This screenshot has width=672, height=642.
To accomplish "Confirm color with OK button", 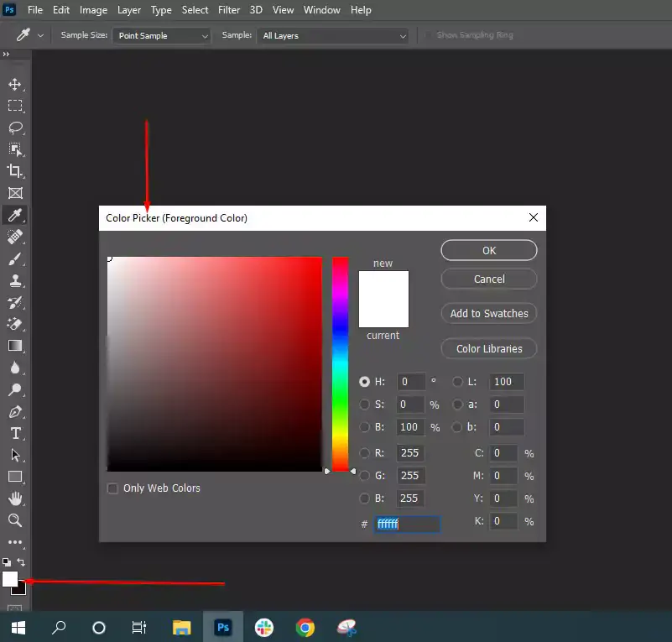I will coord(488,250).
